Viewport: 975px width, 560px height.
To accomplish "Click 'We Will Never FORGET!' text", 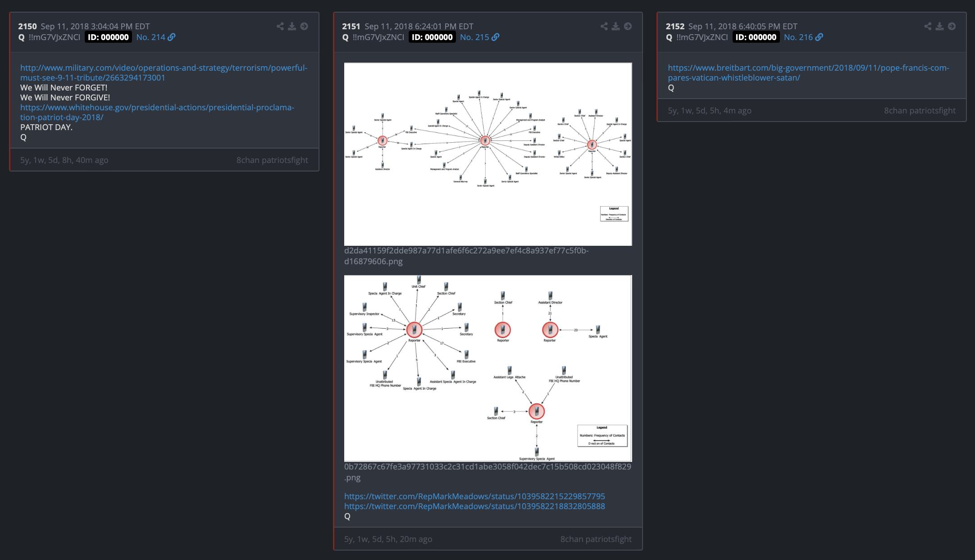I will [x=64, y=87].
